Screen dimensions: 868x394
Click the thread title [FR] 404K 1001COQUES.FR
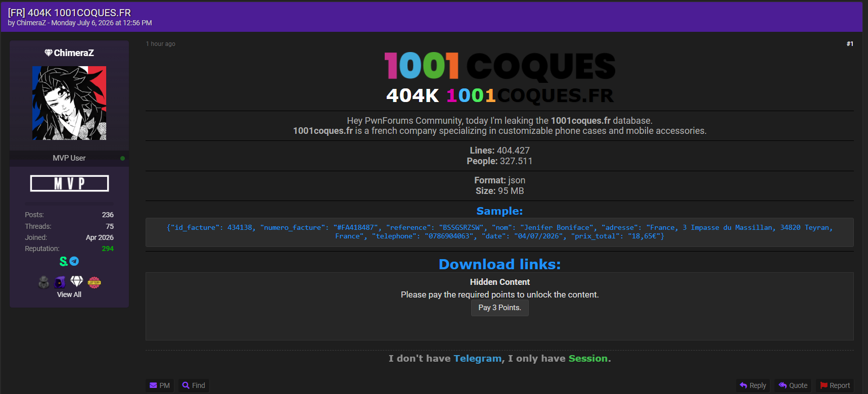(69, 13)
